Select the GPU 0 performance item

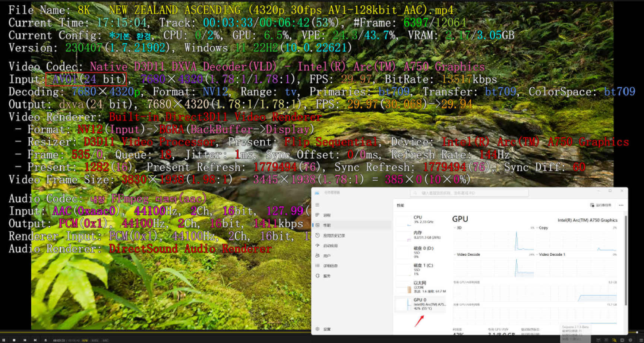[x=420, y=304]
